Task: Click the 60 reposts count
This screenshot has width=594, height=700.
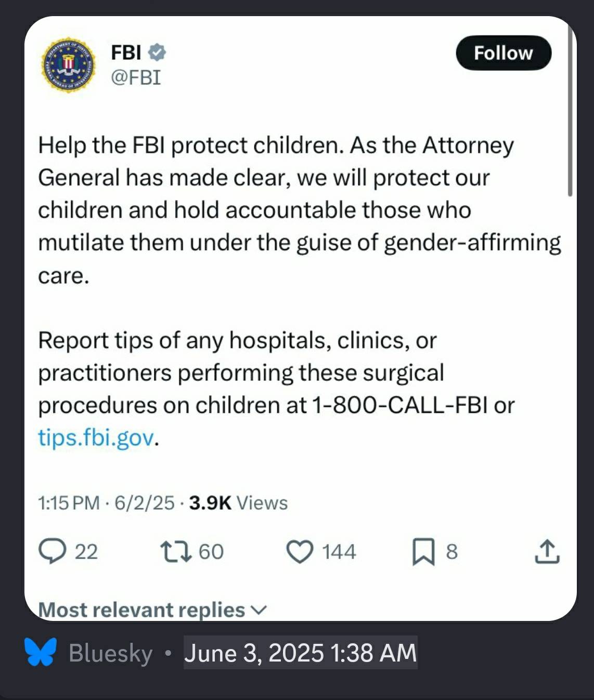Action: click(211, 552)
